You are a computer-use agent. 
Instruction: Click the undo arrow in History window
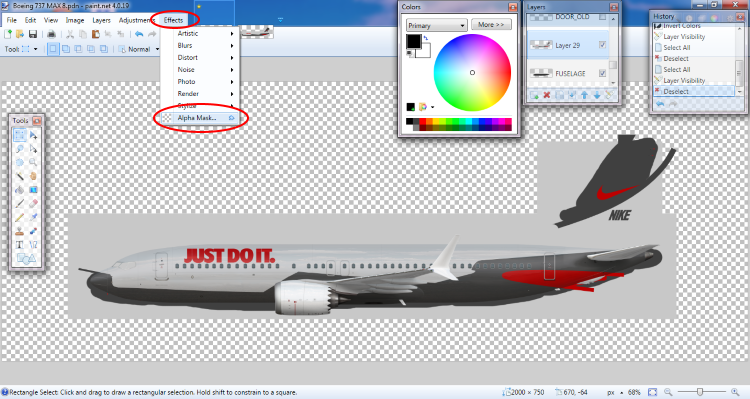(x=660, y=104)
